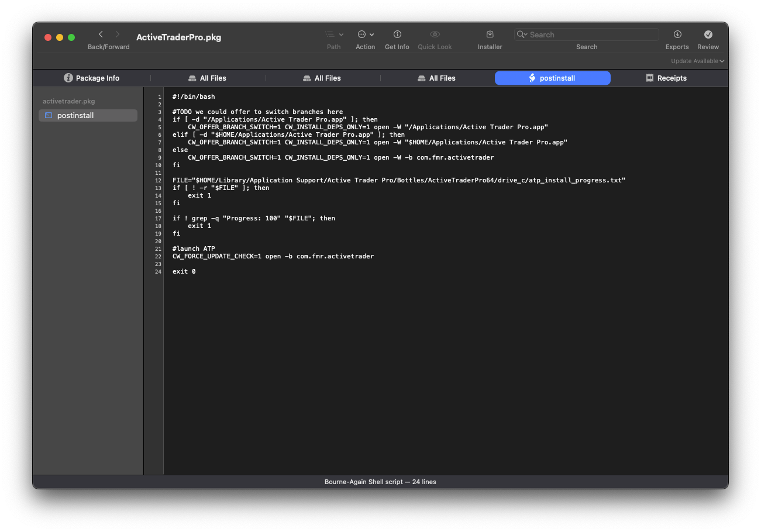Click the #TODO comment line
Viewport: 761px width, 532px height.
[257, 112]
